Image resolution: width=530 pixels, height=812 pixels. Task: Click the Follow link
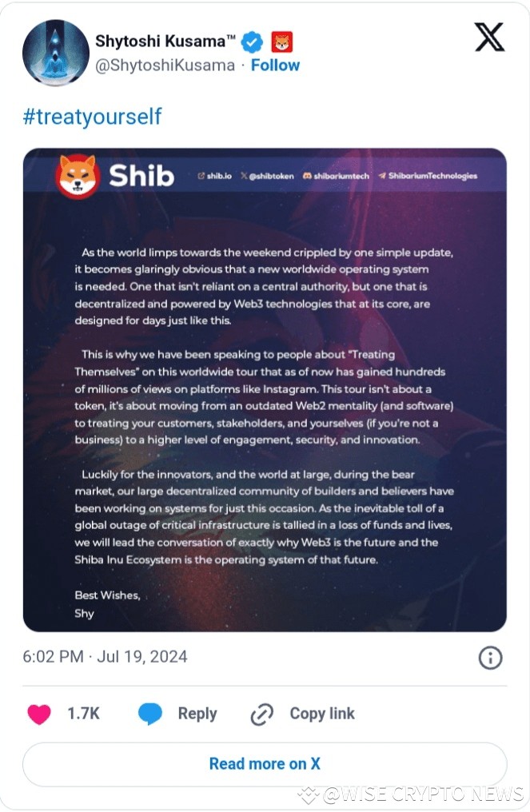(x=276, y=66)
